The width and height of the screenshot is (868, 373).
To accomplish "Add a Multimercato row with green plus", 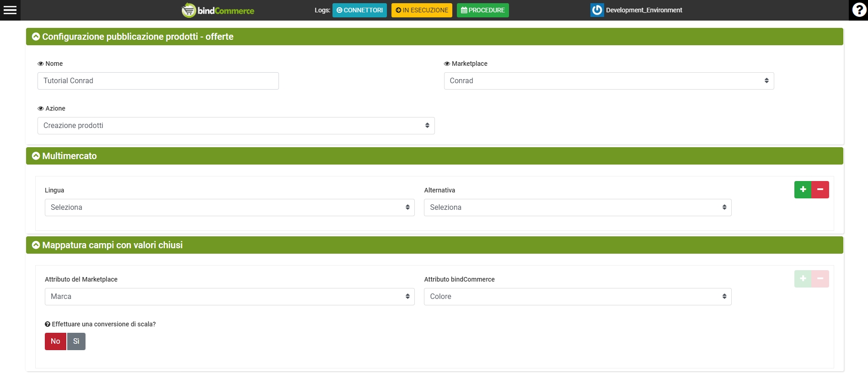I will [803, 190].
